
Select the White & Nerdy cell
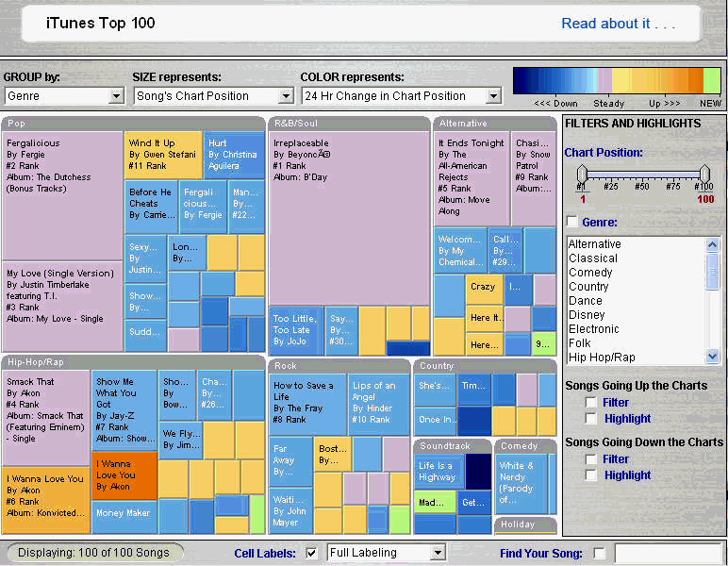[525, 482]
